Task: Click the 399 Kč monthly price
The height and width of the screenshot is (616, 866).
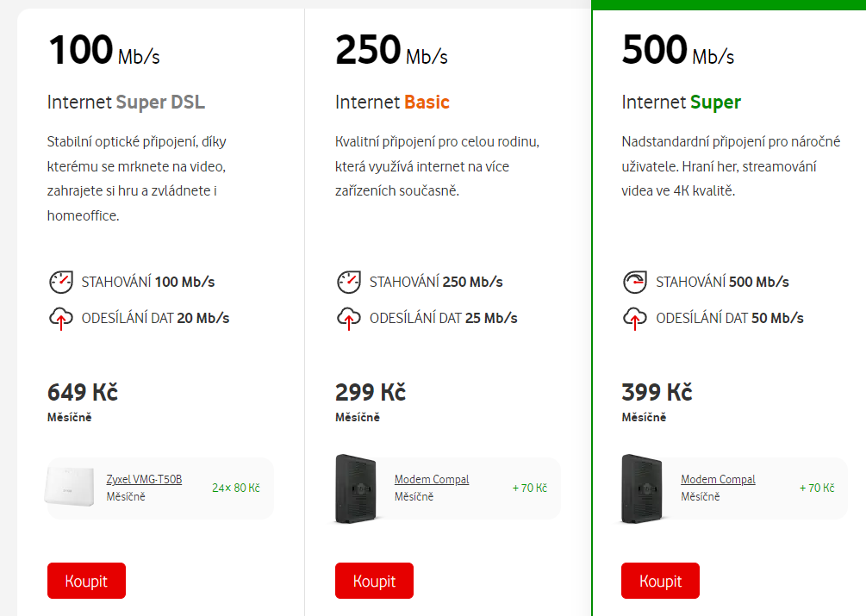Action: coord(657,393)
